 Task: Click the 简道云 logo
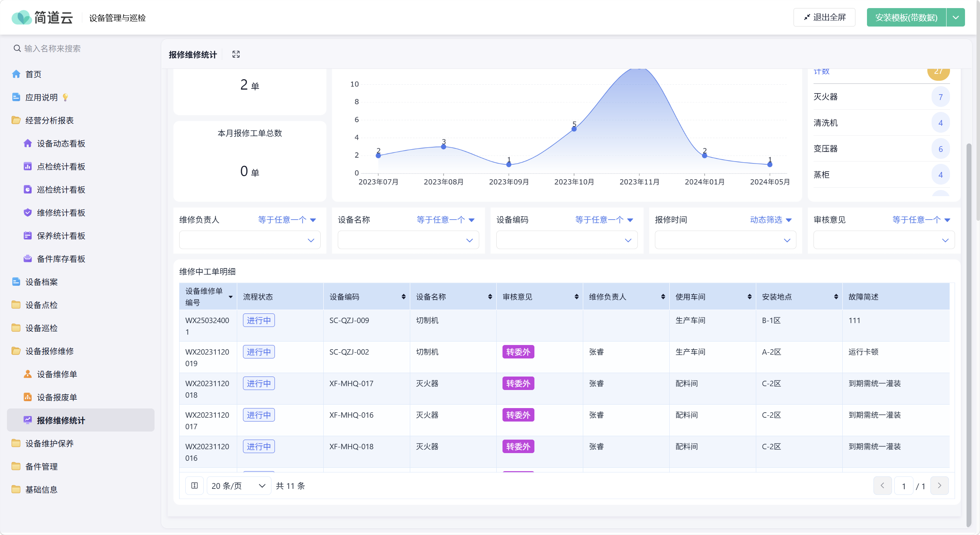click(42, 18)
